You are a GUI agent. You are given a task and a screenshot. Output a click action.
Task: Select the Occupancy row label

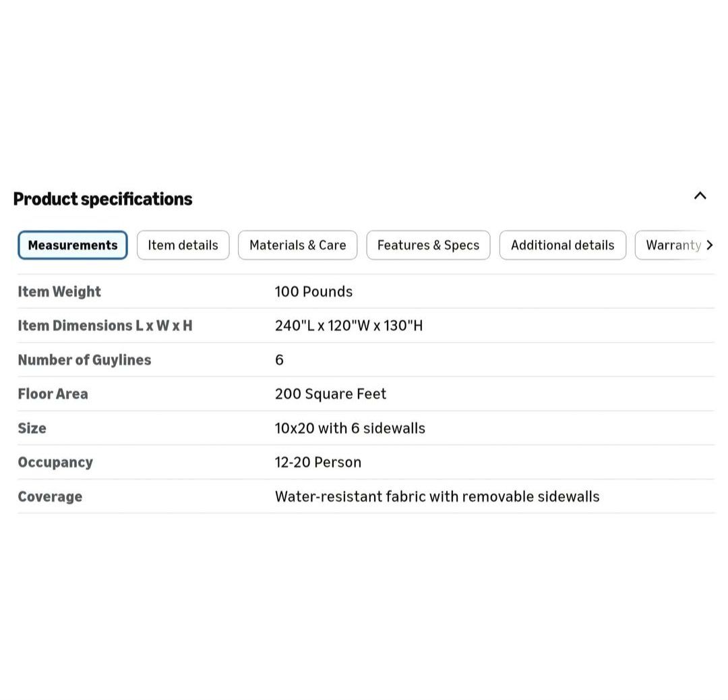(x=55, y=462)
